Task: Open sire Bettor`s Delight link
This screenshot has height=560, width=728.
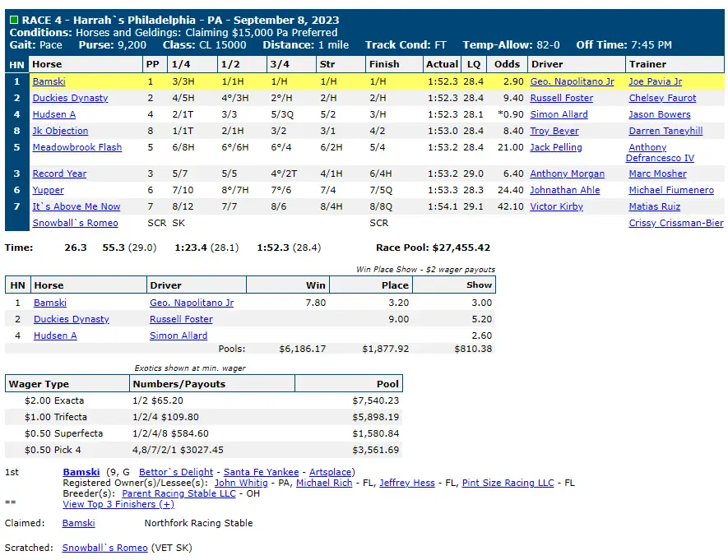Action: tap(176, 472)
